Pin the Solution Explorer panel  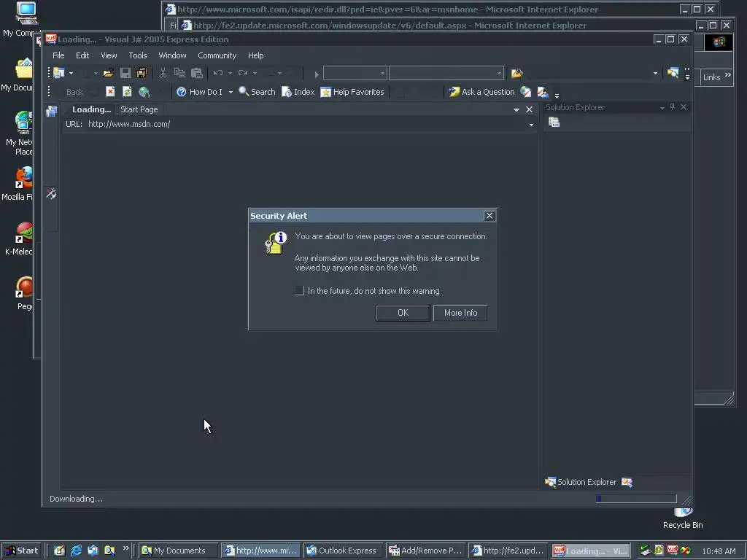point(672,107)
